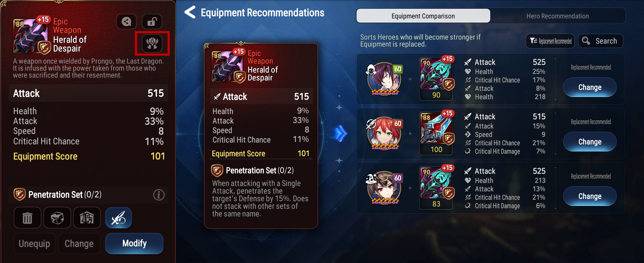
Task: Select the level 83 weapon thumbnail
Action: point(436,188)
